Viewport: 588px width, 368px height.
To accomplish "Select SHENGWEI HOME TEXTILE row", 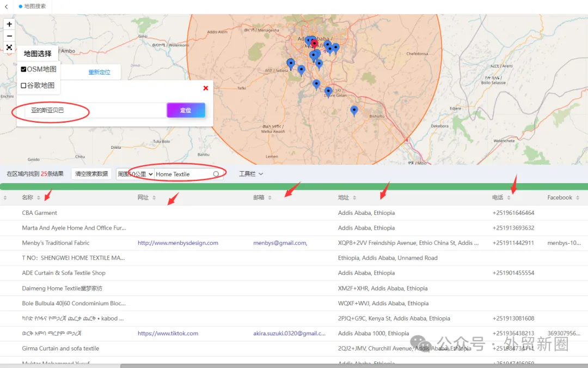I will click(x=73, y=258).
